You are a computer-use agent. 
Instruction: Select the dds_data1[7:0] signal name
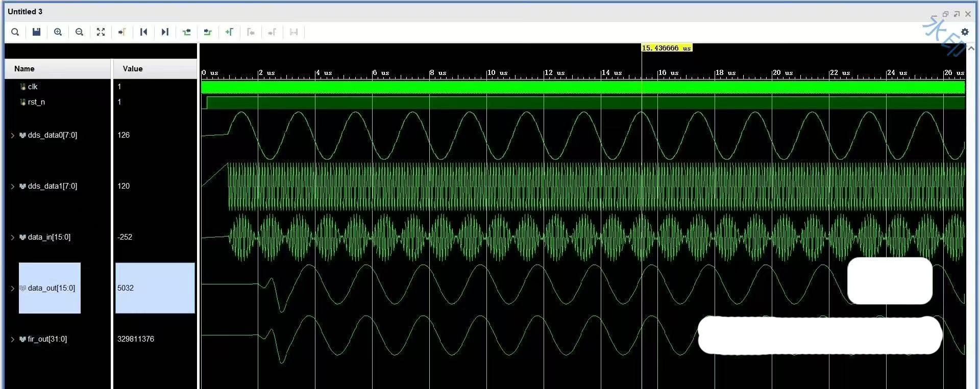pos(53,186)
